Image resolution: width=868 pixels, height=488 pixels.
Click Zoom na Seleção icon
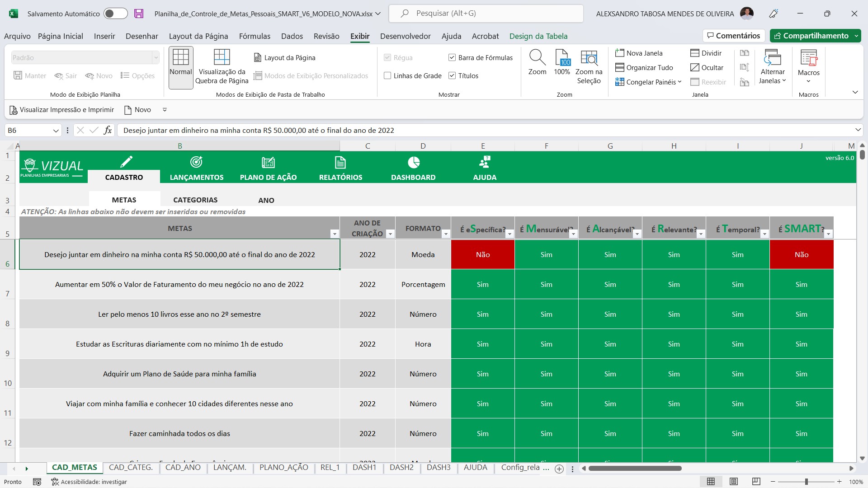pyautogui.click(x=589, y=57)
